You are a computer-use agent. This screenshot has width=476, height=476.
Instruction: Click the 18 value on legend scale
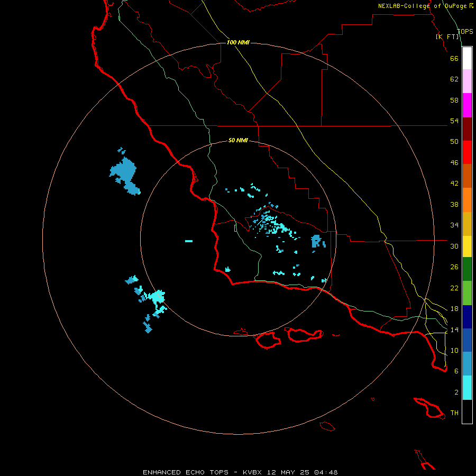tap(454, 309)
